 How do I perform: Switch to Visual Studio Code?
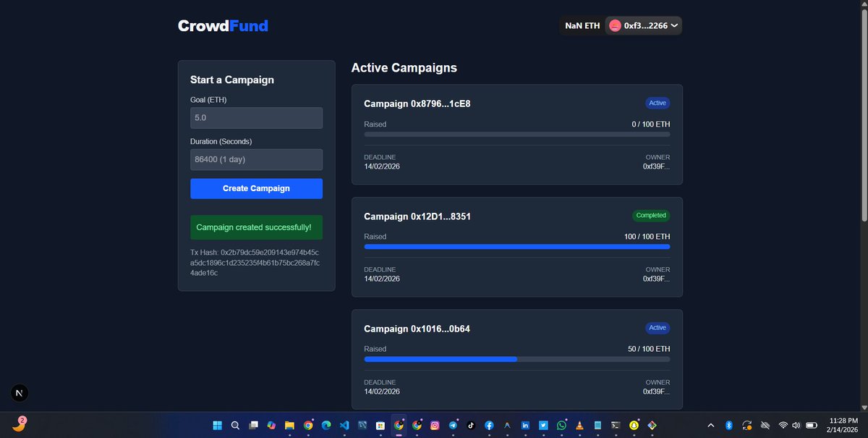point(344,426)
